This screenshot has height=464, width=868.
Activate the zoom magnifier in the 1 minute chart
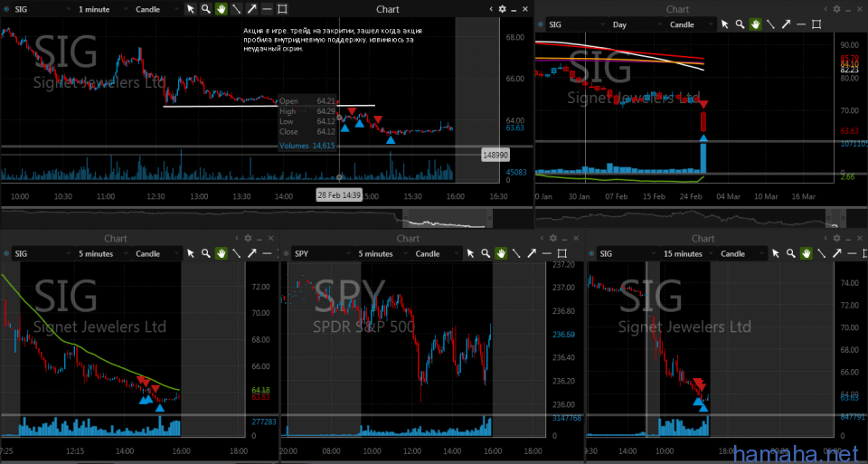pos(206,9)
